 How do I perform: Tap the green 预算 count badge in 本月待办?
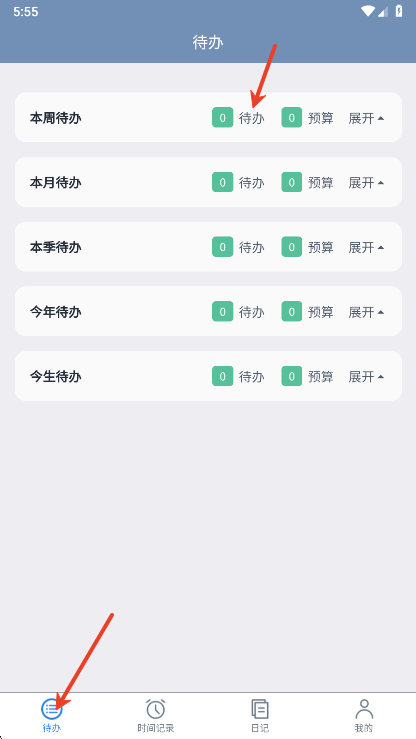point(292,182)
